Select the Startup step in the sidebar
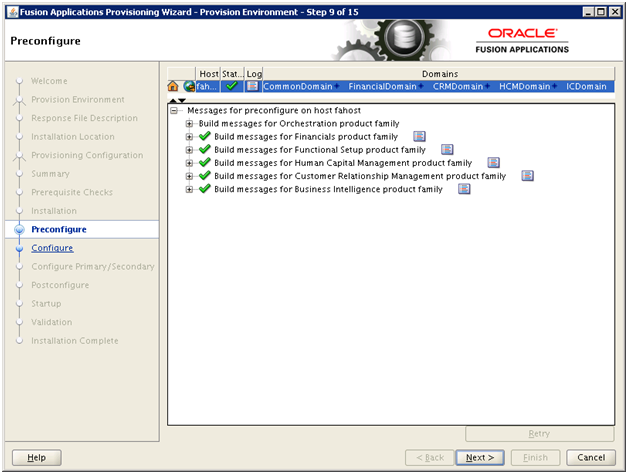Image resolution: width=628 pixels, height=474 pixels. pos(46,303)
